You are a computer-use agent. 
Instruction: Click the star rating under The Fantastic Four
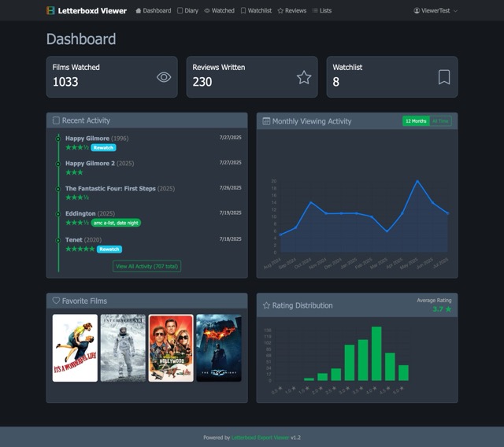click(77, 198)
